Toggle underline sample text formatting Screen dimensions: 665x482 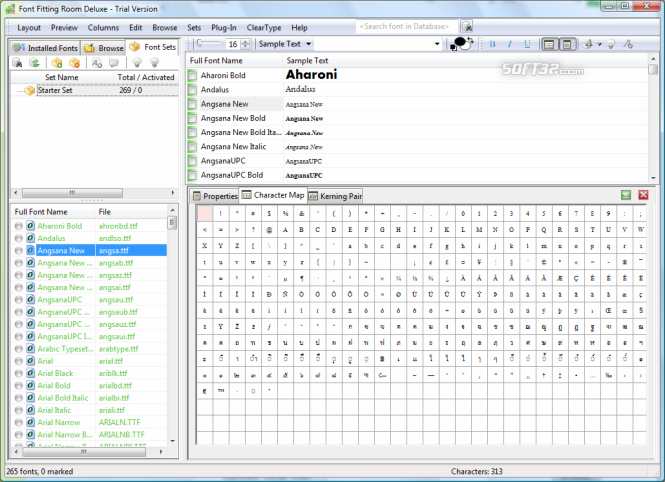pyautogui.click(x=527, y=44)
